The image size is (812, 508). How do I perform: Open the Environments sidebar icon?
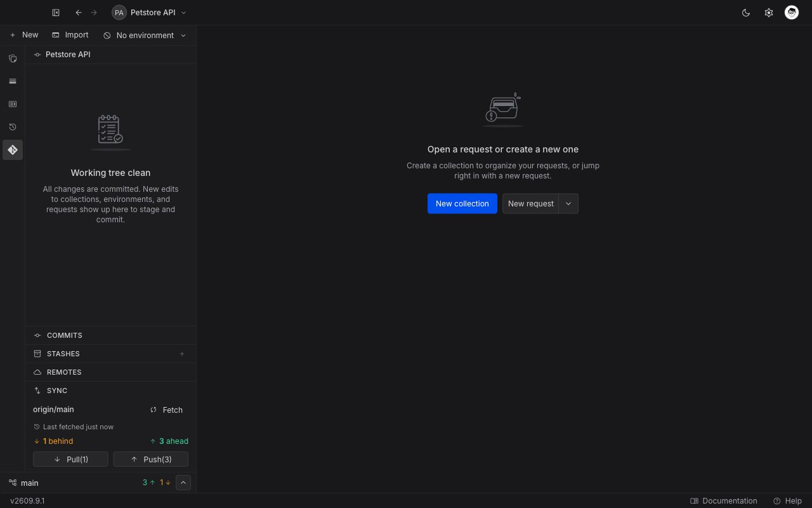[13, 81]
